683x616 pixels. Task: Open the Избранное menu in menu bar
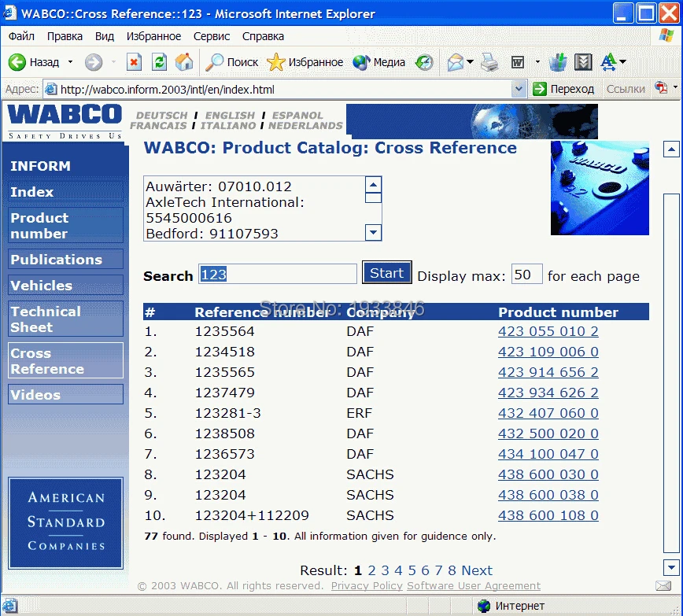pyautogui.click(x=153, y=36)
